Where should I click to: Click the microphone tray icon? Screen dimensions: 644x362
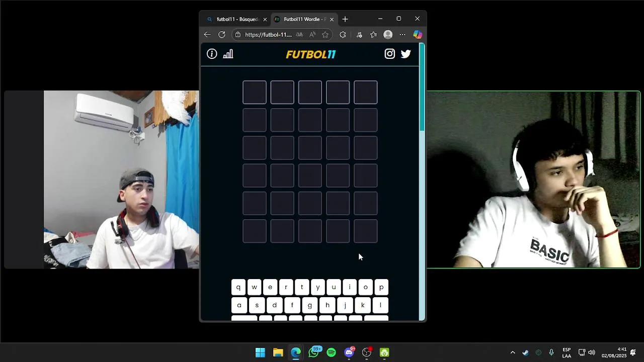click(551, 352)
